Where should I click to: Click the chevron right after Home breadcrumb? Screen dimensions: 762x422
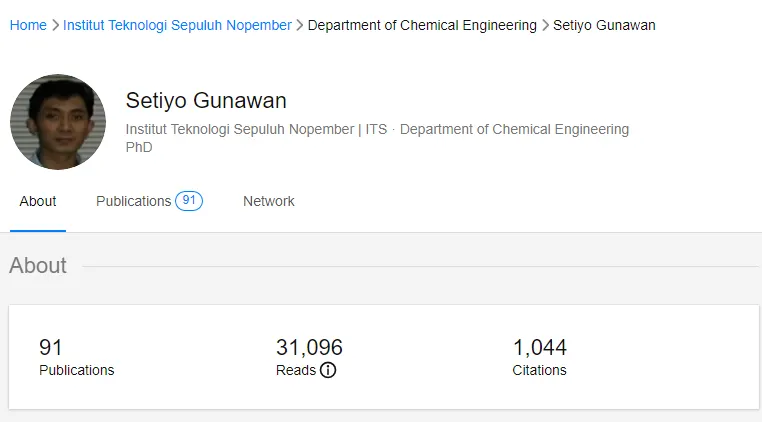55,25
